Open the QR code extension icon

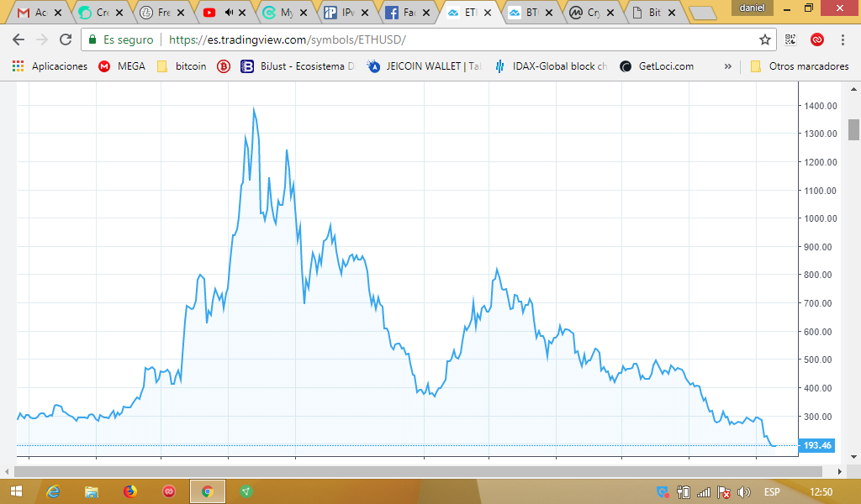pos(790,39)
